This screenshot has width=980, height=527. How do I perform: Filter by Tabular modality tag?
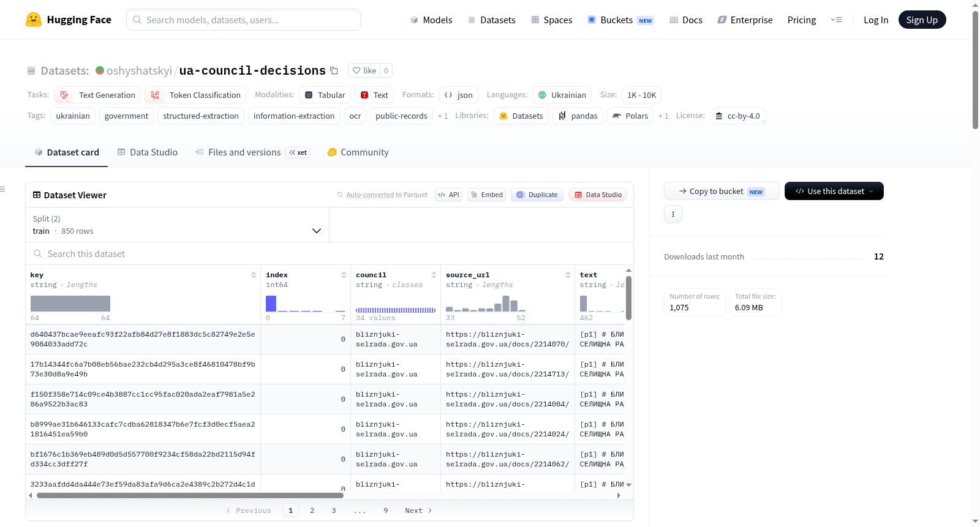click(x=325, y=95)
